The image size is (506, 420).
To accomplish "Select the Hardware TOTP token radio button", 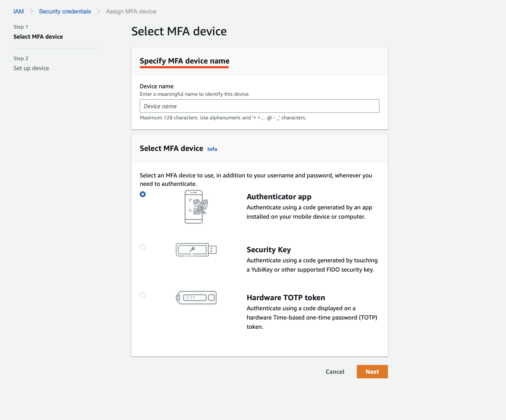I will [x=143, y=295].
